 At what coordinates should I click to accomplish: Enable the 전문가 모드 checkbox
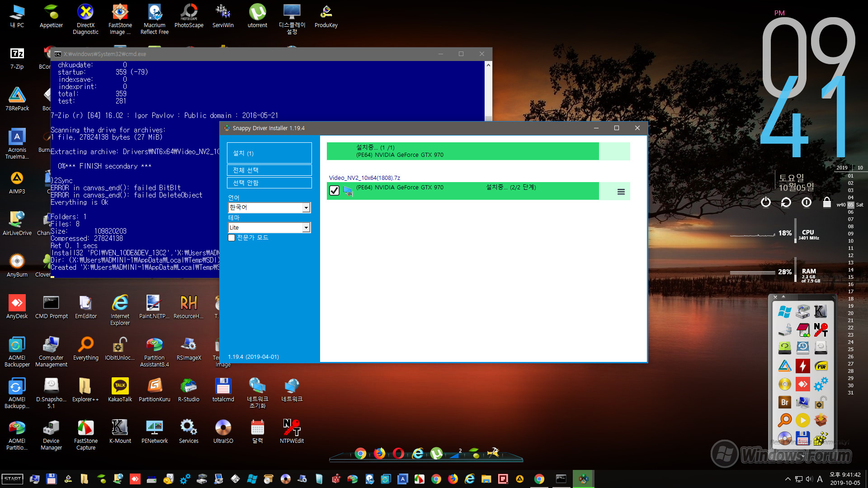[x=231, y=238]
